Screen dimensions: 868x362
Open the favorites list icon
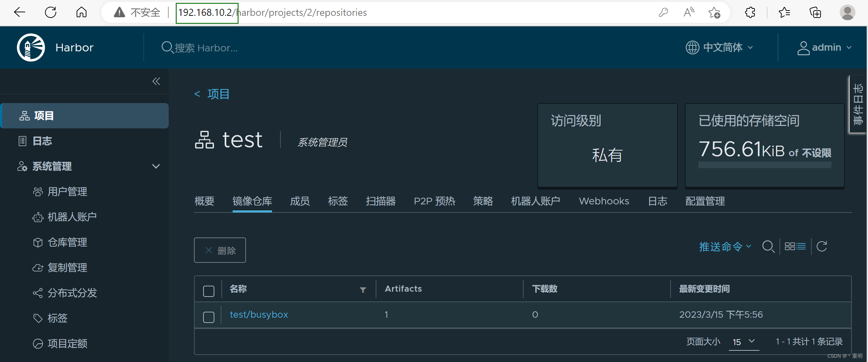coord(784,12)
